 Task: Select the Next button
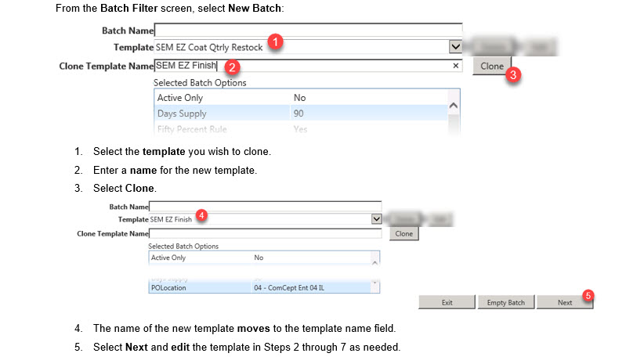(x=564, y=302)
